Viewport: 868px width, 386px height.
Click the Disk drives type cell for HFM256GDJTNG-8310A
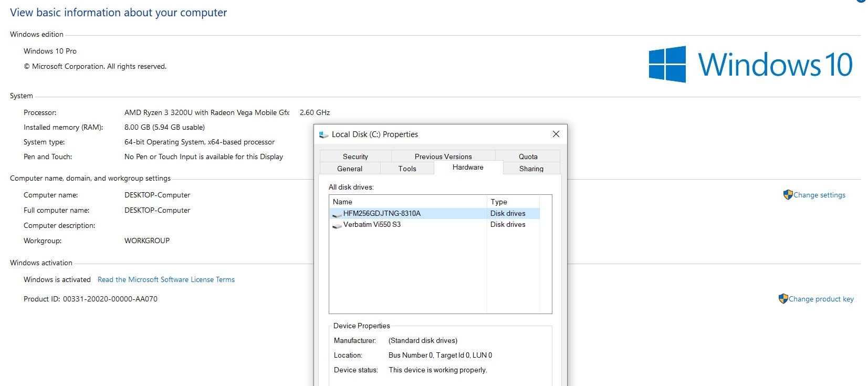pos(508,213)
